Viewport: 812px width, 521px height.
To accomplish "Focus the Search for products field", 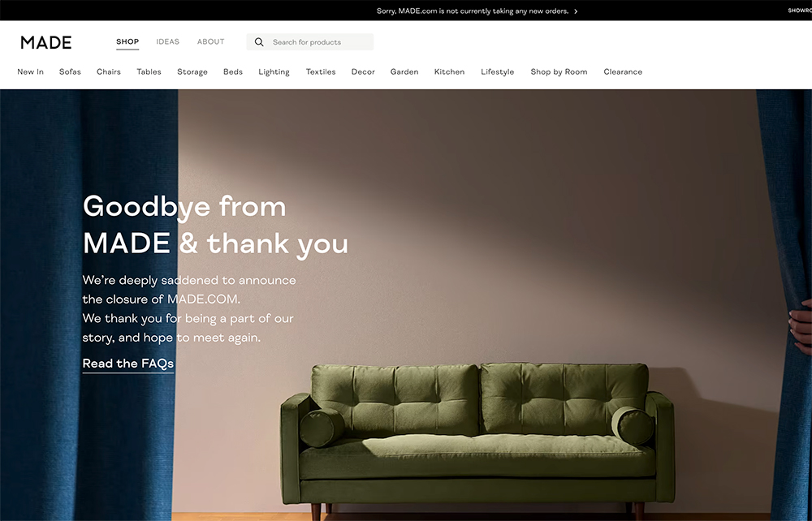I will click(x=309, y=42).
